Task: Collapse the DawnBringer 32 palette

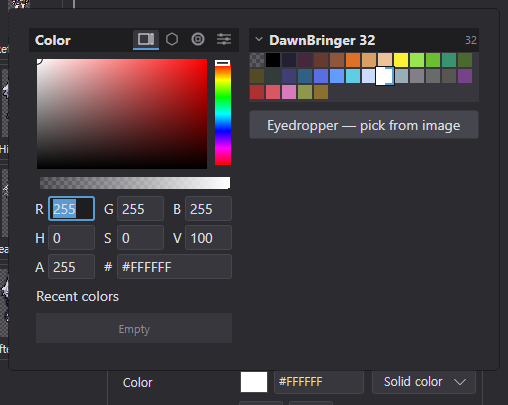Action: click(x=259, y=39)
